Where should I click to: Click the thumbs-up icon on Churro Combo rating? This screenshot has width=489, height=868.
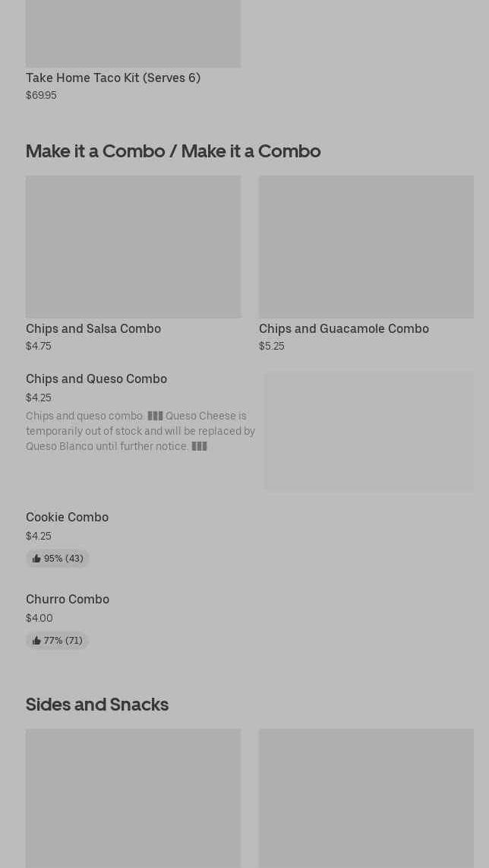pyautogui.click(x=36, y=641)
